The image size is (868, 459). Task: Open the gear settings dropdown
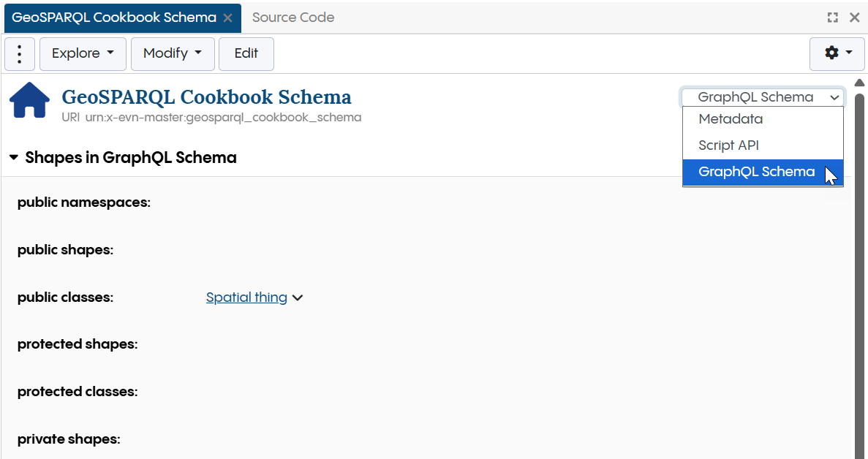[x=837, y=53]
